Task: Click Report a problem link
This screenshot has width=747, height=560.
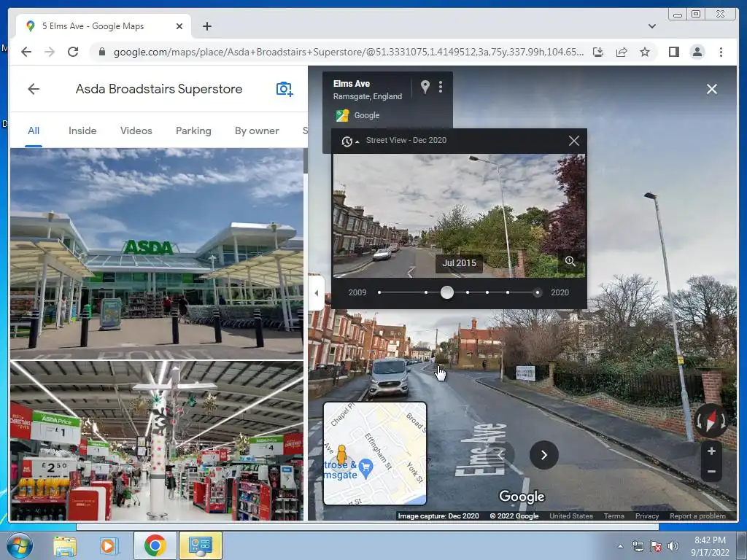Action: click(697, 516)
